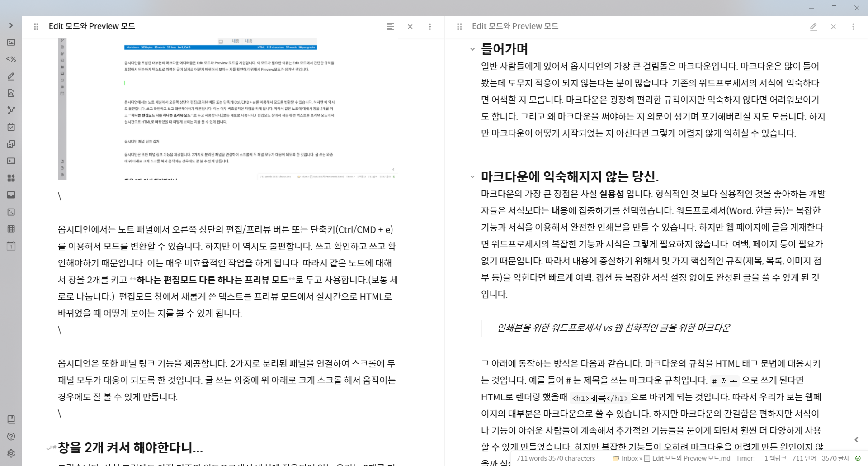Click the inline code <h1>제목</h1> in the preview
This screenshot has height=466, width=868.
[599, 398]
